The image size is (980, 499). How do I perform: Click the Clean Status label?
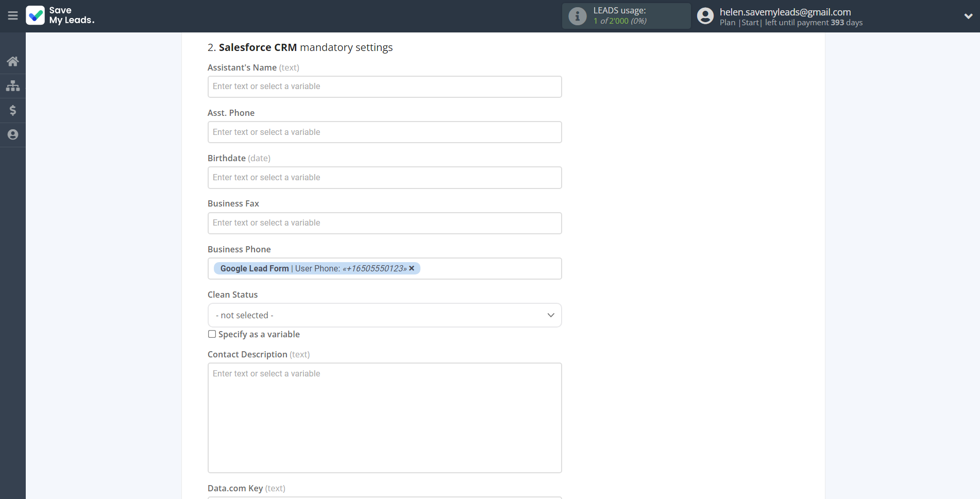coord(232,295)
